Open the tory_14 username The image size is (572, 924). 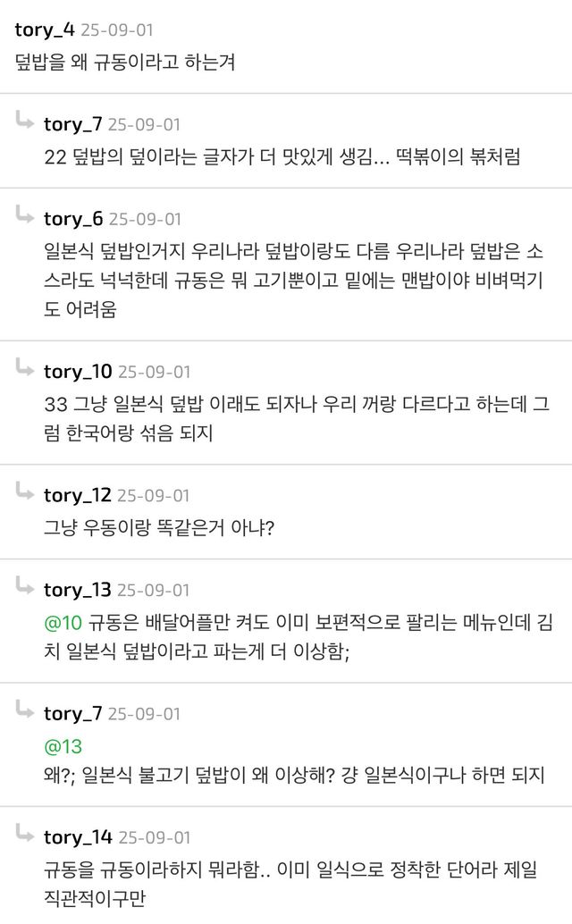click(78, 837)
